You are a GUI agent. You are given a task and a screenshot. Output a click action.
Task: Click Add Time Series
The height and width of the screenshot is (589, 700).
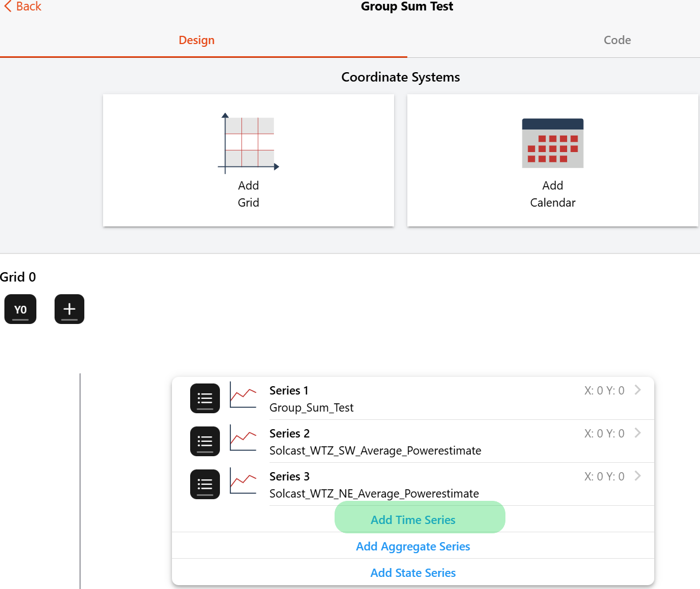point(413,520)
